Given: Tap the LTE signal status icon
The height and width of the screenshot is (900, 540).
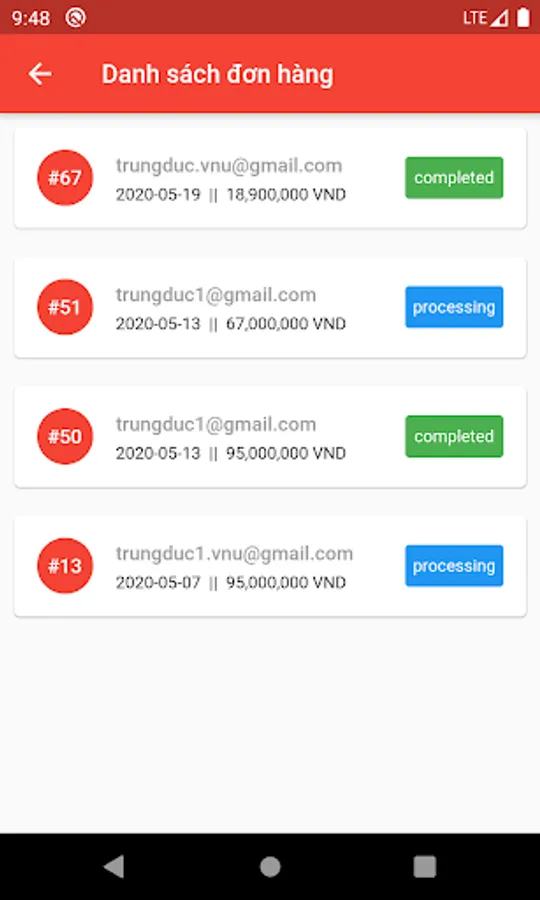Looking at the screenshot, I should [x=485, y=18].
